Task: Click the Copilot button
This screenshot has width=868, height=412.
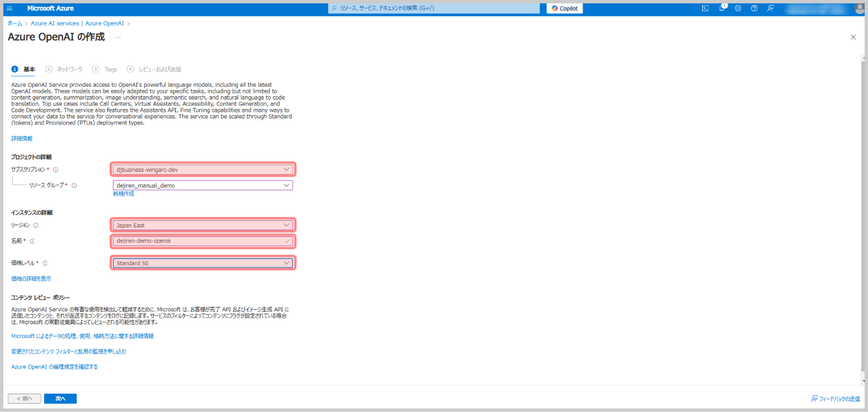Action: [564, 8]
